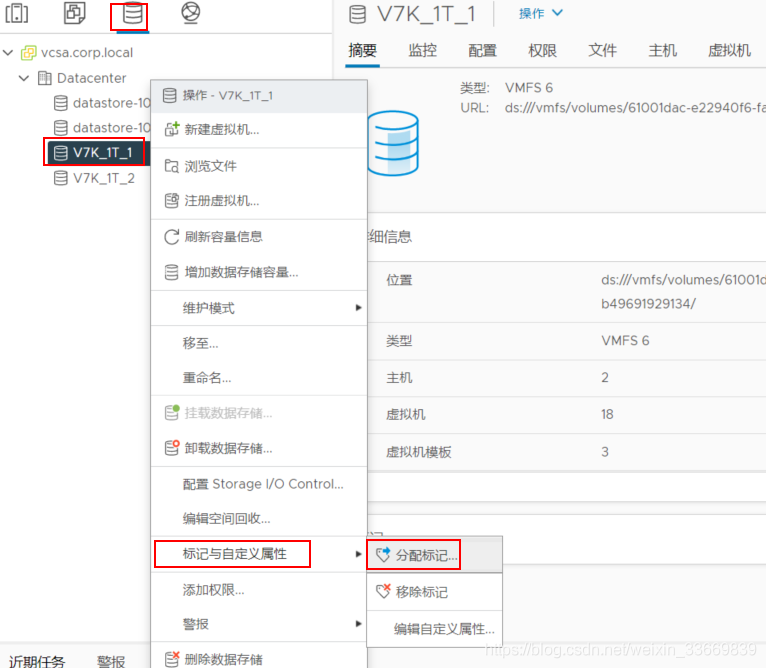Select vcsa.corp.local in the inventory tree
766x668 pixels.
(x=86, y=52)
